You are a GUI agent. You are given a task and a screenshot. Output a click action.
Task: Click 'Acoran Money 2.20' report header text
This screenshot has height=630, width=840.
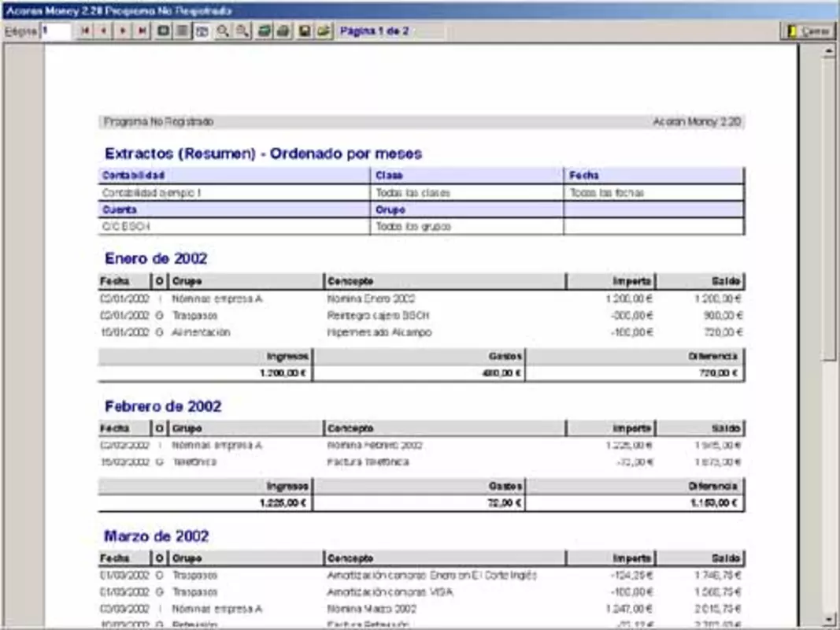(x=697, y=121)
